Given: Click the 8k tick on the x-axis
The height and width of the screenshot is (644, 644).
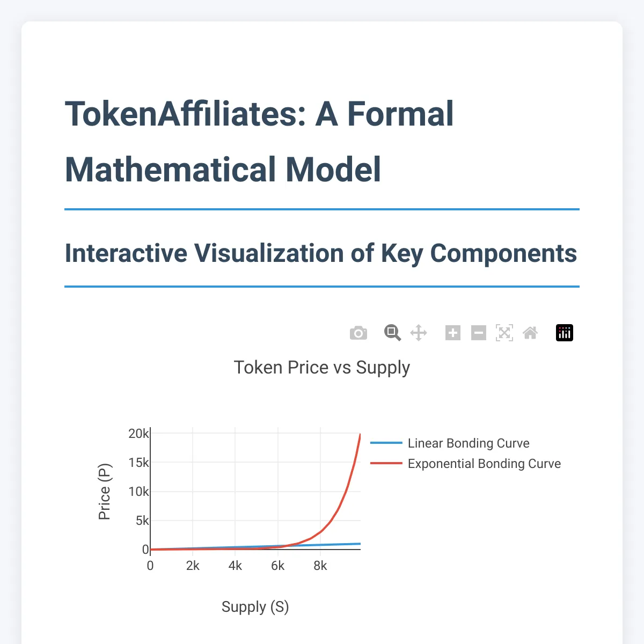Looking at the screenshot, I should coord(320,565).
